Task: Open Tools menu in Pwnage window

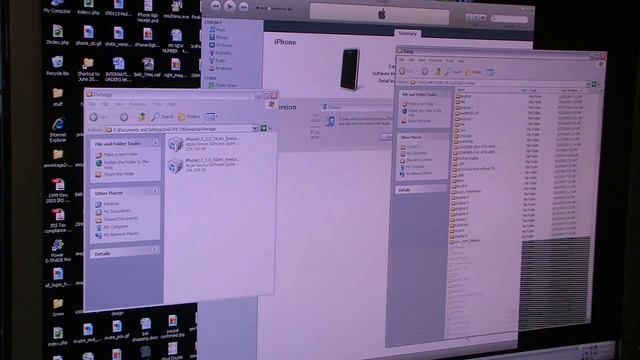Action: (x=157, y=104)
